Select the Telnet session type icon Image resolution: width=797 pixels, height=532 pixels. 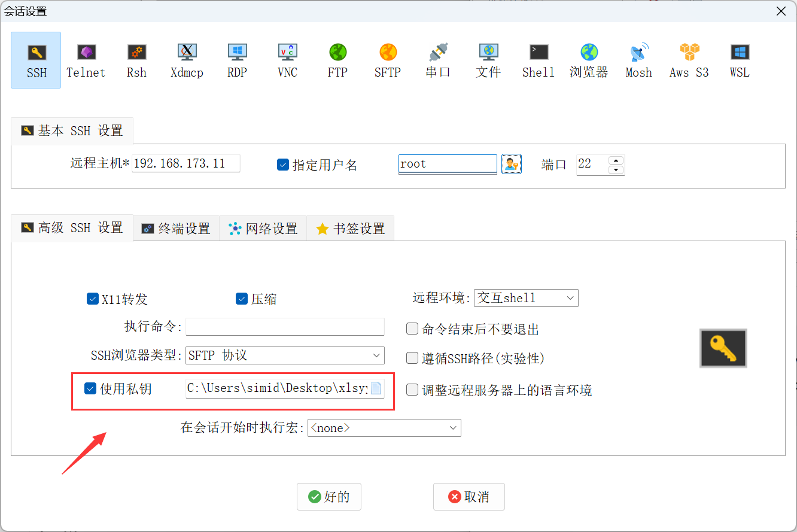[86, 60]
